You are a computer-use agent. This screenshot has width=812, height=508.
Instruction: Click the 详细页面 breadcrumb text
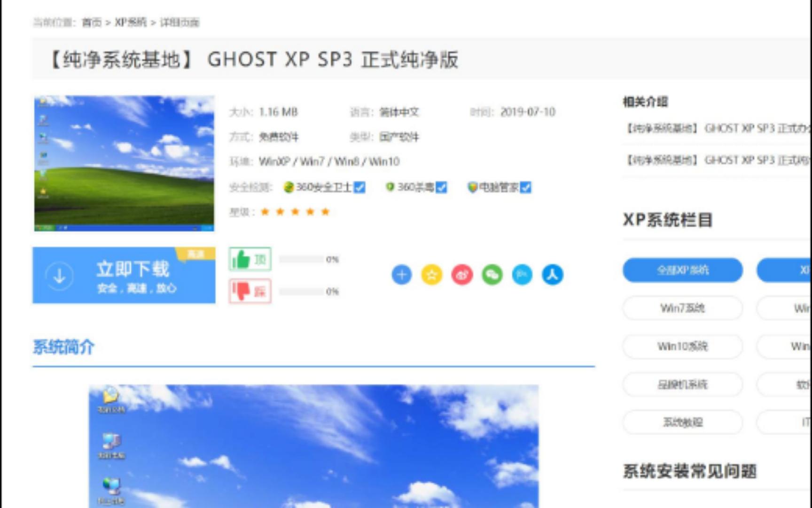(x=180, y=23)
